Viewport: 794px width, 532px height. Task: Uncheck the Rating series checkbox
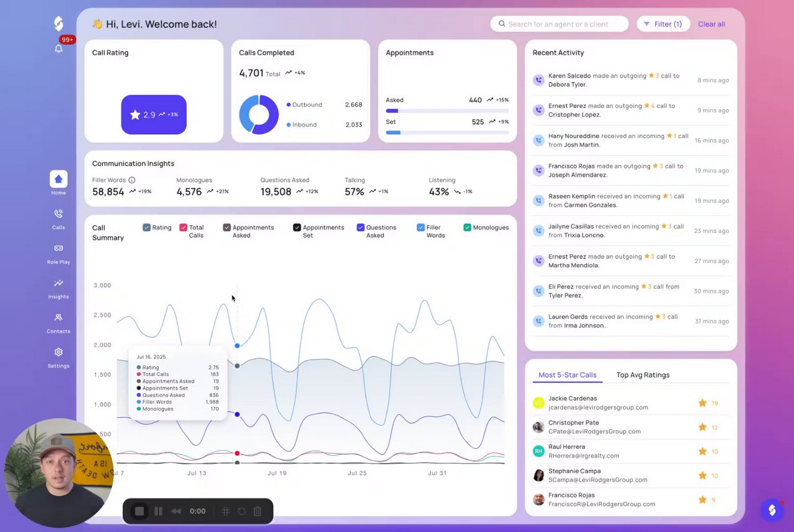click(146, 228)
